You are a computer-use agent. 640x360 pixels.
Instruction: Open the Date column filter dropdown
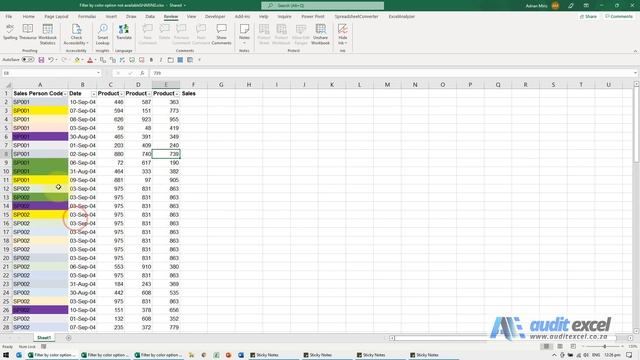(93, 94)
